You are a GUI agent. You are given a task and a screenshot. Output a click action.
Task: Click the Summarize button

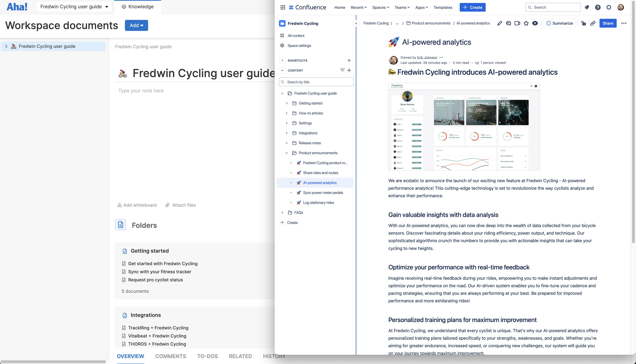(559, 23)
